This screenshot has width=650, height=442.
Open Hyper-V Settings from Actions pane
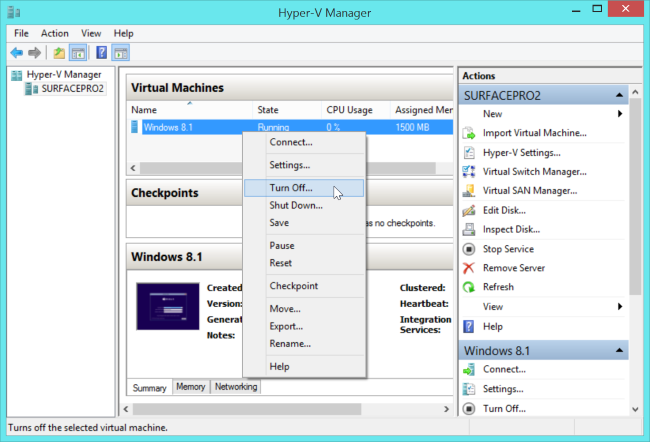pos(521,152)
